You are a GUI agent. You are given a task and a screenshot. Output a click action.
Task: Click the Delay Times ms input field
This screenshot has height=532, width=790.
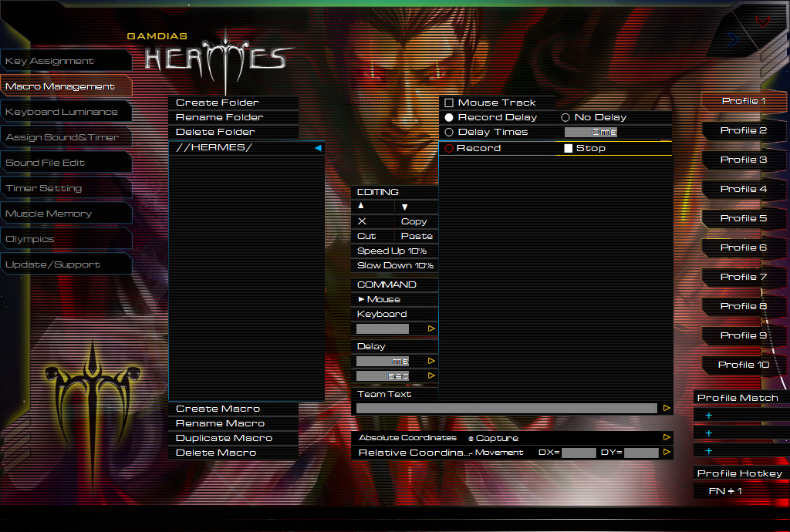[591, 132]
